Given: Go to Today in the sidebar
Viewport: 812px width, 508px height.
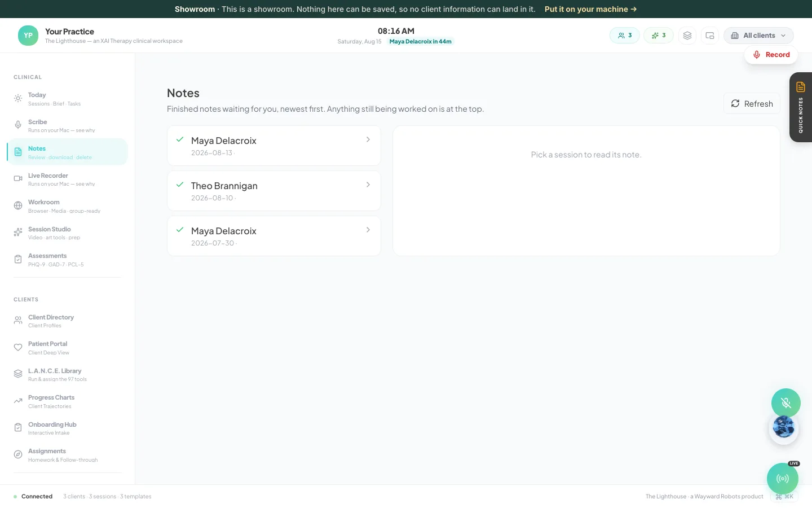Looking at the screenshot, I should [x=68, y=99].
